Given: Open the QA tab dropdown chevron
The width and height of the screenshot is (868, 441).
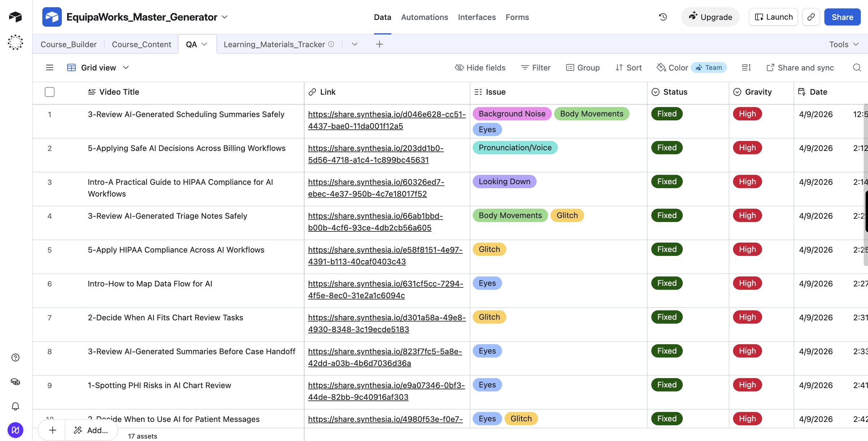Looking at the screenshot, I should 204,44.
